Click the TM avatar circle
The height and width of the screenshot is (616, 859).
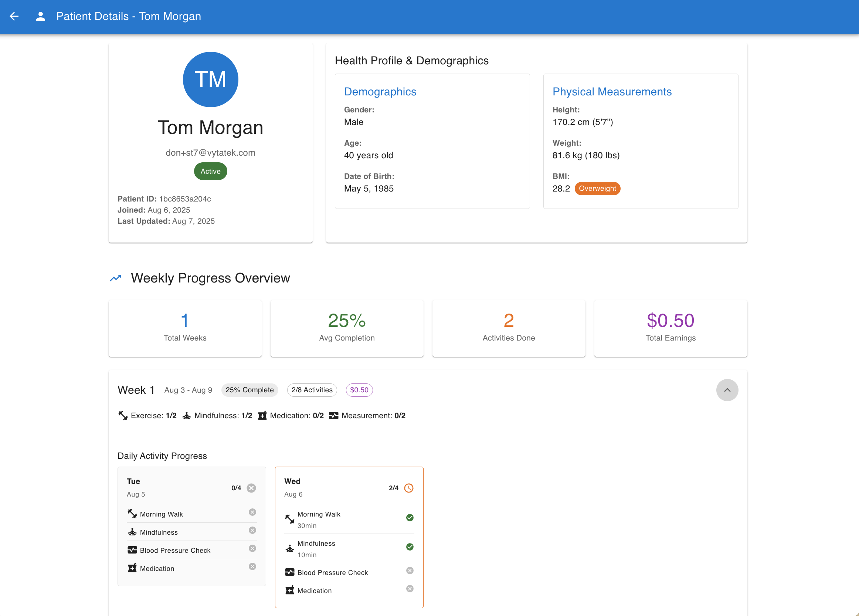pyautogui.click(x=210, y=79)
